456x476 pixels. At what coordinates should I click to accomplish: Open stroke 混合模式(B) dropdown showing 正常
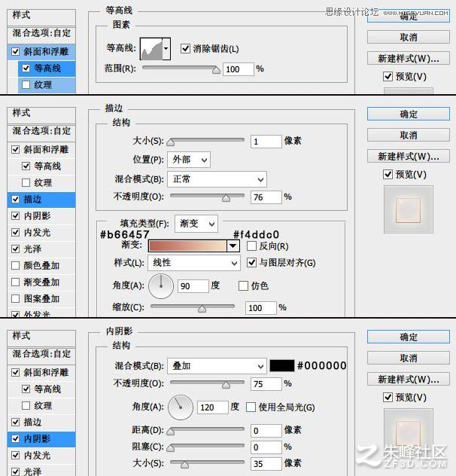pyautogui.click(x=217, y=179)
